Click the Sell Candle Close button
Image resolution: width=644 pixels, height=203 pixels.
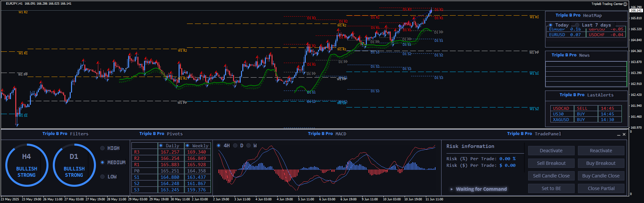(x=551, y=176)
